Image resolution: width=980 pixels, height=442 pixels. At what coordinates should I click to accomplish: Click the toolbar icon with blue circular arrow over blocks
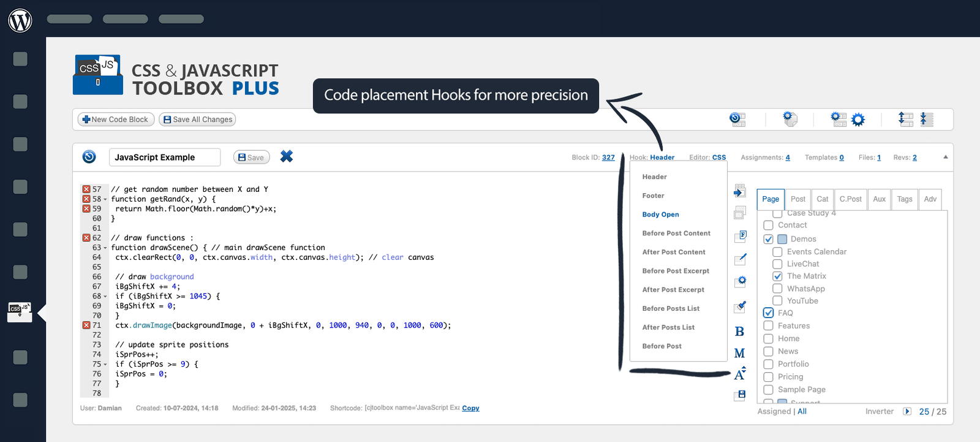(x=737, y=119)
